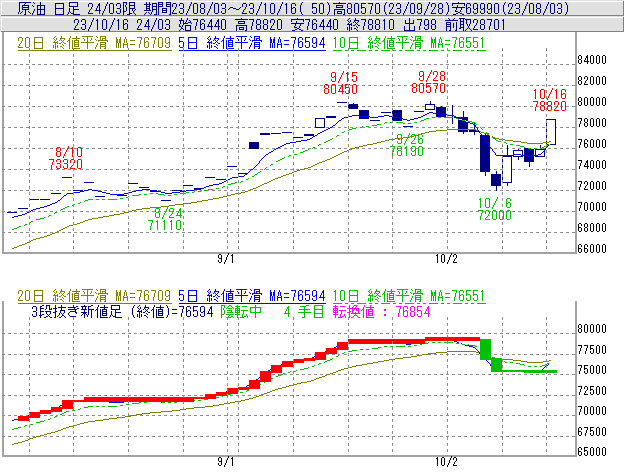The width and height of the screenshot is (624, 475).
Task: Click the 終78810 closing price text
Action: (x=370, y=25)
